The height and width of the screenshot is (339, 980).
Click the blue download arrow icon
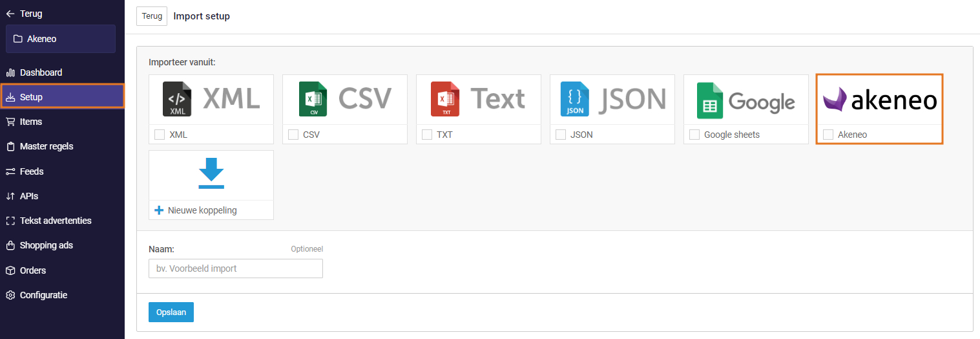211,174
